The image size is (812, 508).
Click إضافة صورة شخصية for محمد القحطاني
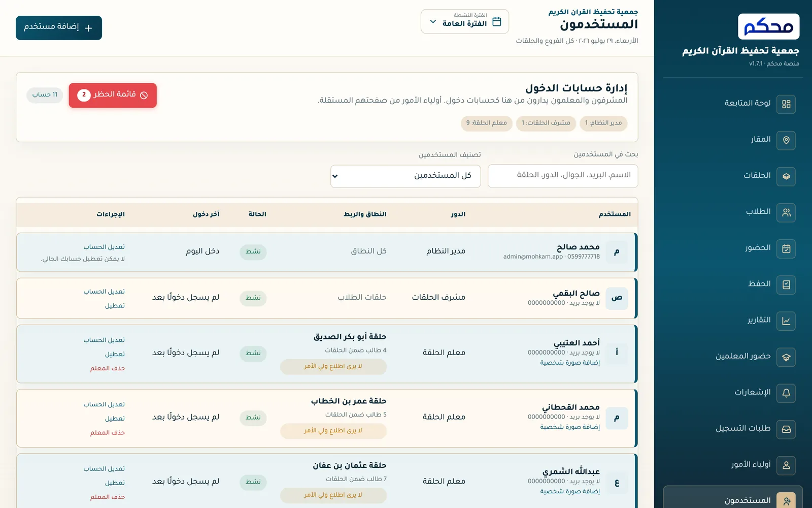[x=570, y=427]
